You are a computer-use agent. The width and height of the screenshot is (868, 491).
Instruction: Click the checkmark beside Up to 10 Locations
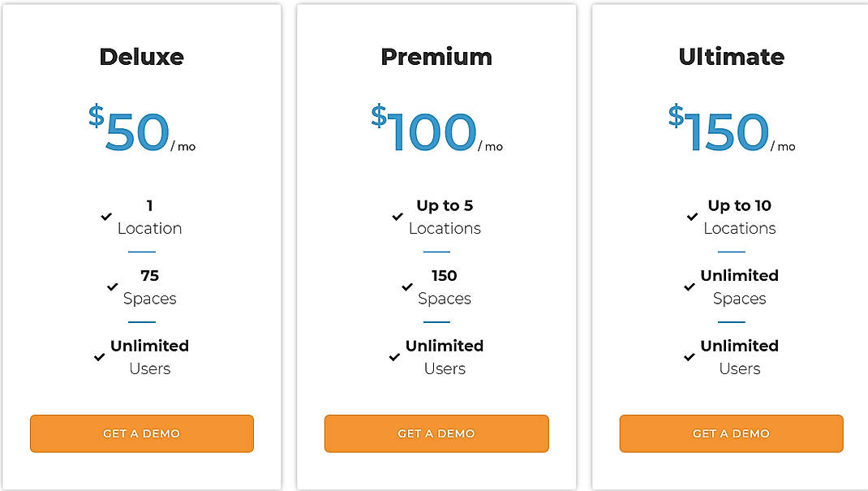click(692, 217)
